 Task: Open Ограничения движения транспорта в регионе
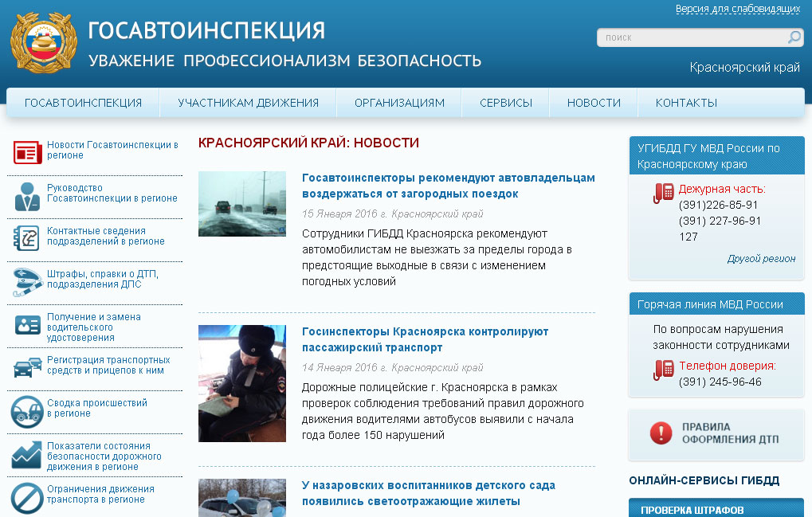[x=100, y=494]
